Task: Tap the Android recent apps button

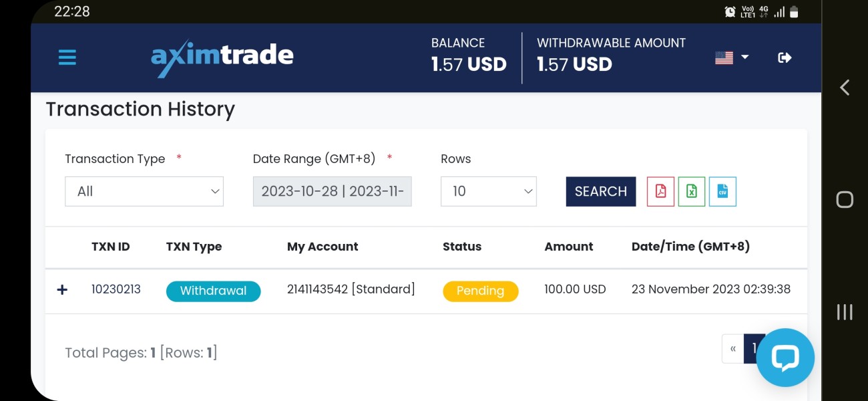Action: coord(845,311)
